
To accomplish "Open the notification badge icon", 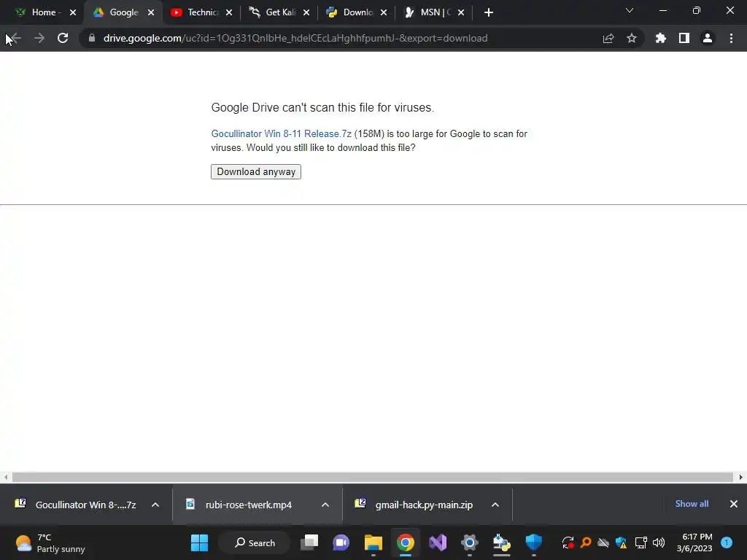I will [x=727, y=542].
